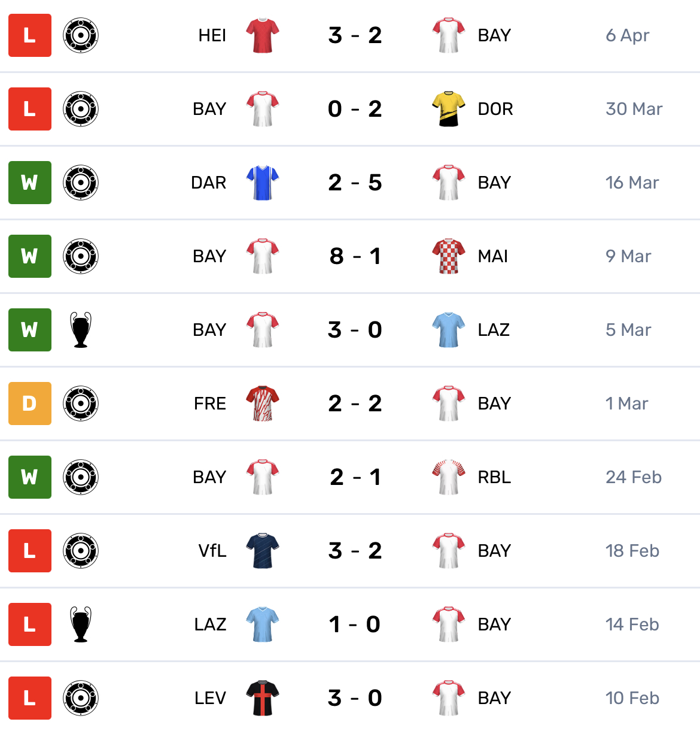Image resolution: width=700 pixels, height=734 pixels.
Task: Click the light blue Lazio jersey on 14 Feb
Action: point(263,624)
